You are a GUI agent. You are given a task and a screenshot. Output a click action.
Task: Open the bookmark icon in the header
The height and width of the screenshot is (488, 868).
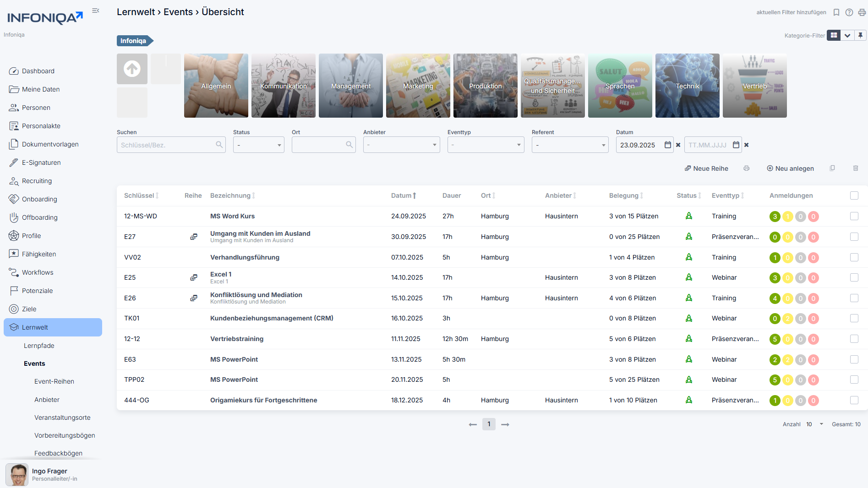pyautogui.click(x=836, y=12)
